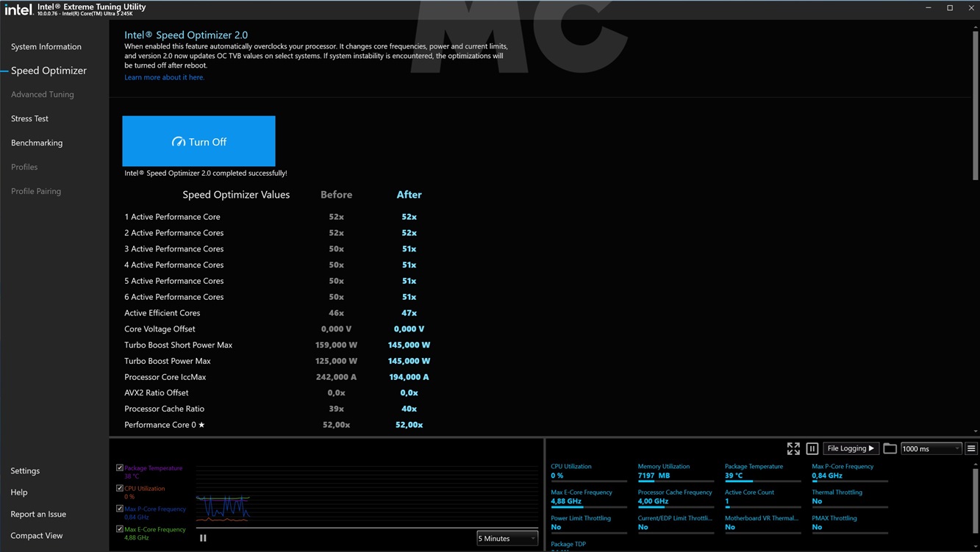Pause the monitor panel updates

tap(812, 448)
